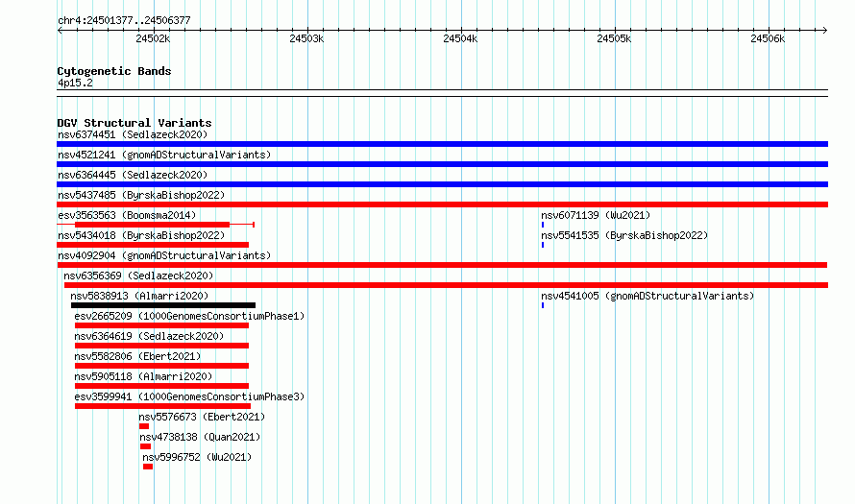Open esv3599941 (1000GenomesConsortiumPhase3) label
Screen dimensions: 855x504
189,396
